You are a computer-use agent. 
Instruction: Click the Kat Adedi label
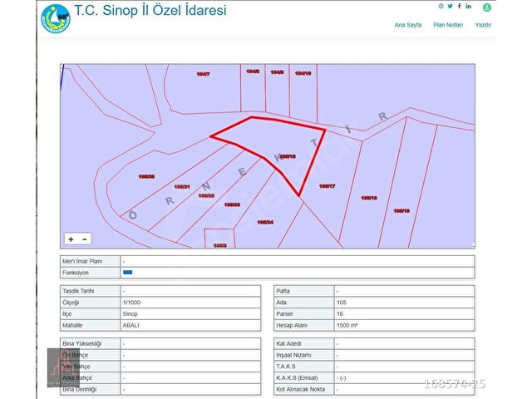[x=288, y=343]
